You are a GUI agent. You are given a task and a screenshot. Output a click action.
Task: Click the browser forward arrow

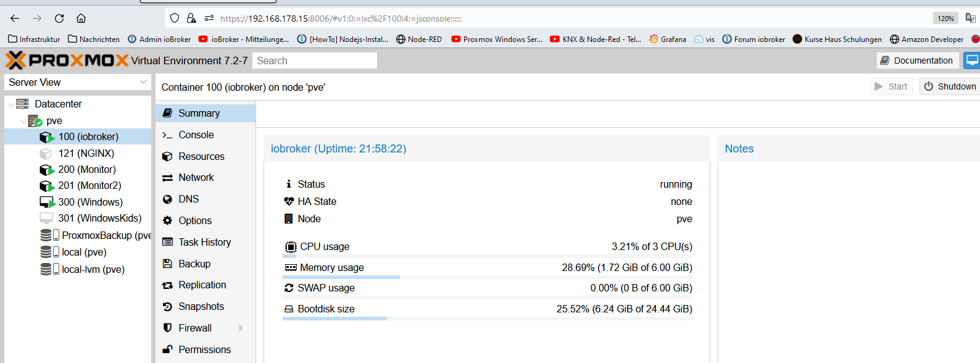pos(37,19)
